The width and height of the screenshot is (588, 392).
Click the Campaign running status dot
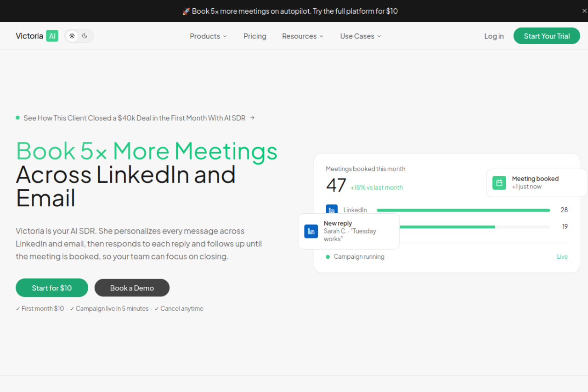(x=328, y=257)
